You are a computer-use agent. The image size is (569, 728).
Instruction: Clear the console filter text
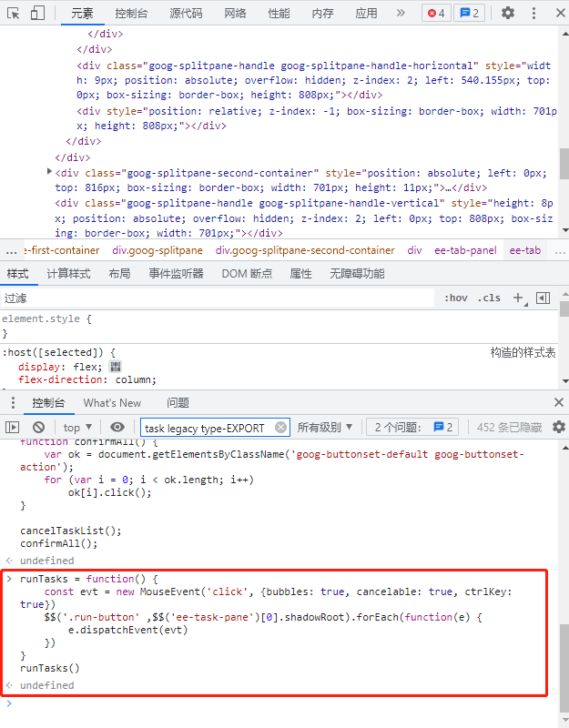tap(280, 427)
